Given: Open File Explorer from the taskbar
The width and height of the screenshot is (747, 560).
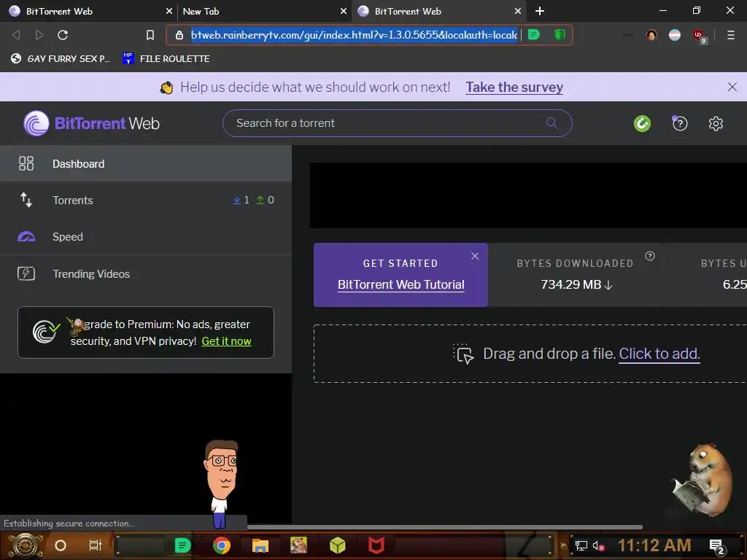Looking at the screenshot, I should [x=260, y=545].
